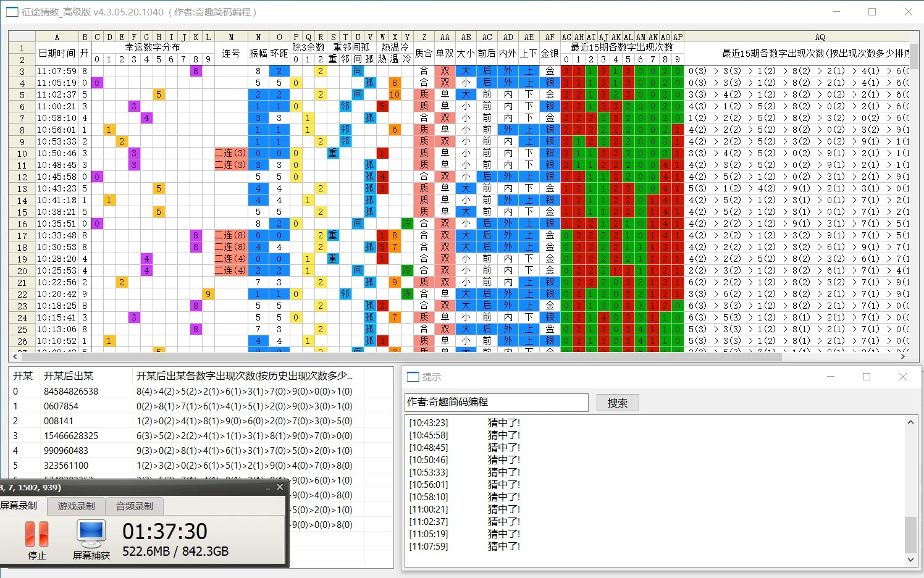The width and height of the screenshot is (924, 578).
Task: Select the list row 84584826538
Action: coord(201,392)
